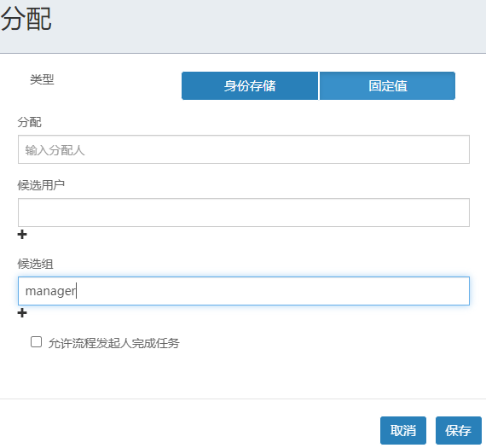Click the gray dialog header area
Image resolution: width=486 pixels, height=448 pixels.
267,26
